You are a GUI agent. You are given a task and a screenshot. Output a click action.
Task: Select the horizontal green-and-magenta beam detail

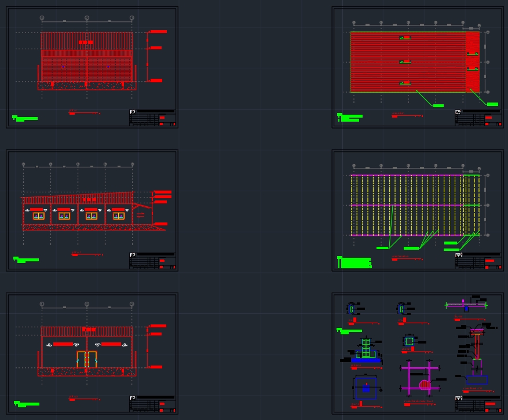point(466,305)
